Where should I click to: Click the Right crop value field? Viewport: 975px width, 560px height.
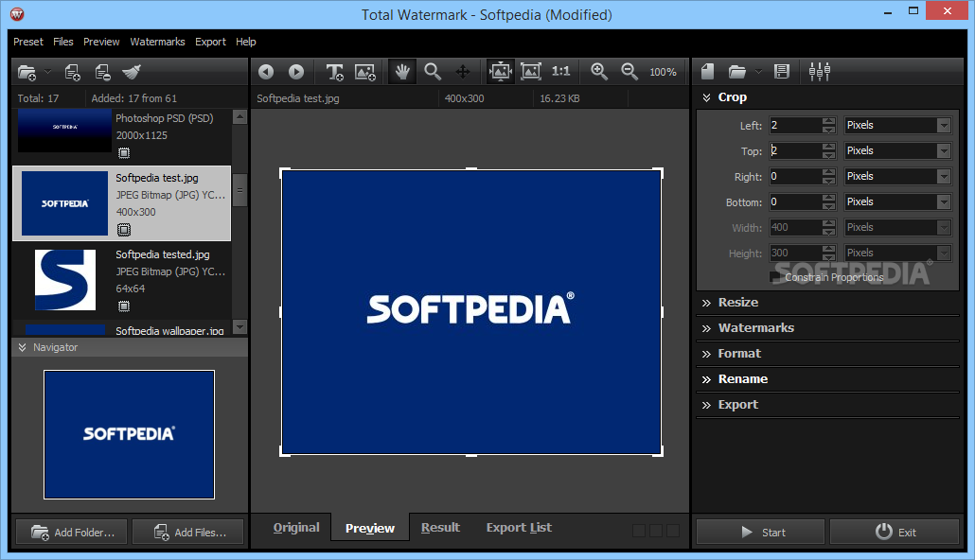tap(795, 177)
